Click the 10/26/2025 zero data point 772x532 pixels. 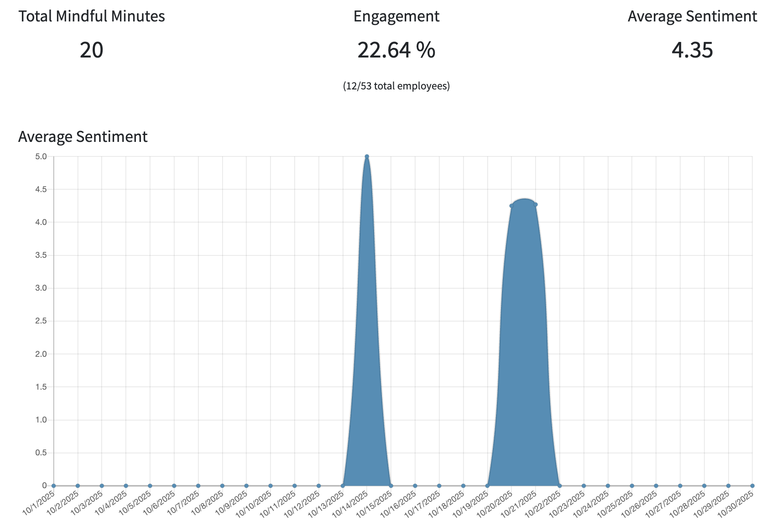[x=656, y=485]
